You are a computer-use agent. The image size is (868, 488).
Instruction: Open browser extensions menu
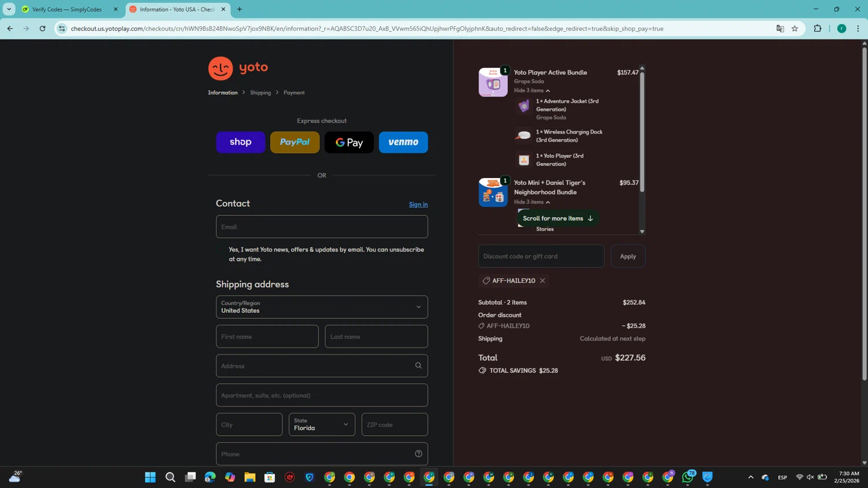coord(818,28)
